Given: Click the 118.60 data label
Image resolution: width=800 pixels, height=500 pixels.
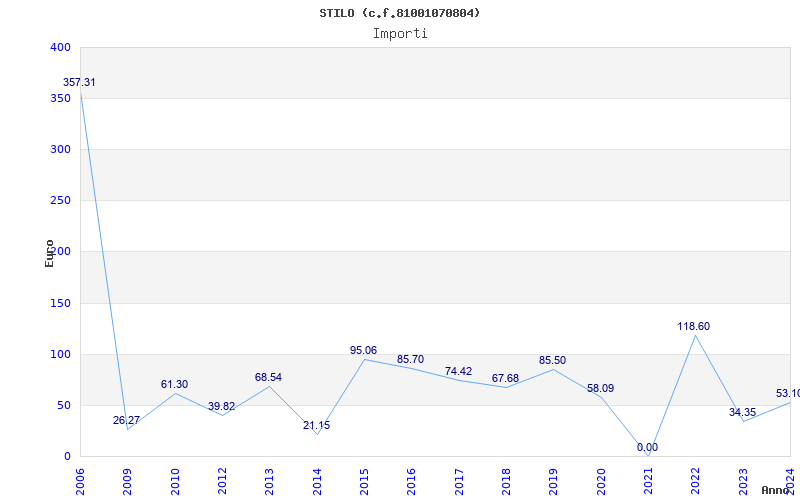Looking at the screenshot, I should 693,327.
